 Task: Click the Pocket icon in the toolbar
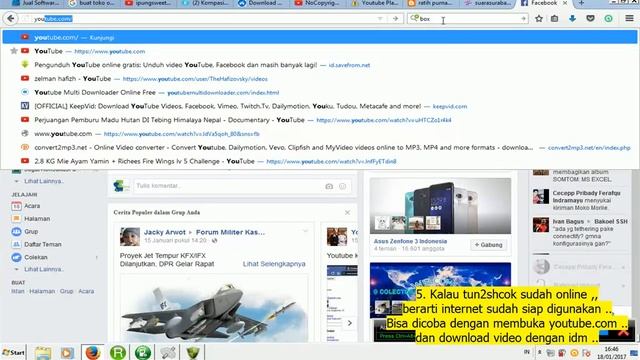pyautogui.click(x=590, y=18)
